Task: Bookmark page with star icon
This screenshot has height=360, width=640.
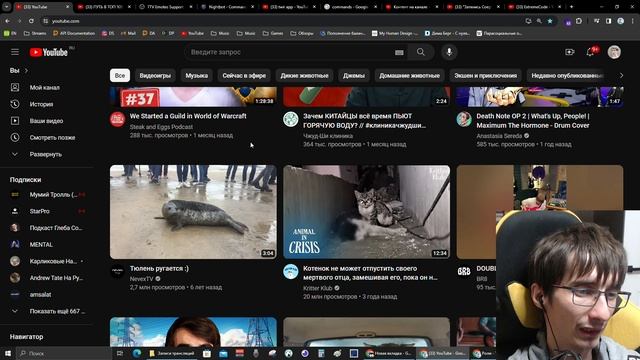Action: point(550,21)
